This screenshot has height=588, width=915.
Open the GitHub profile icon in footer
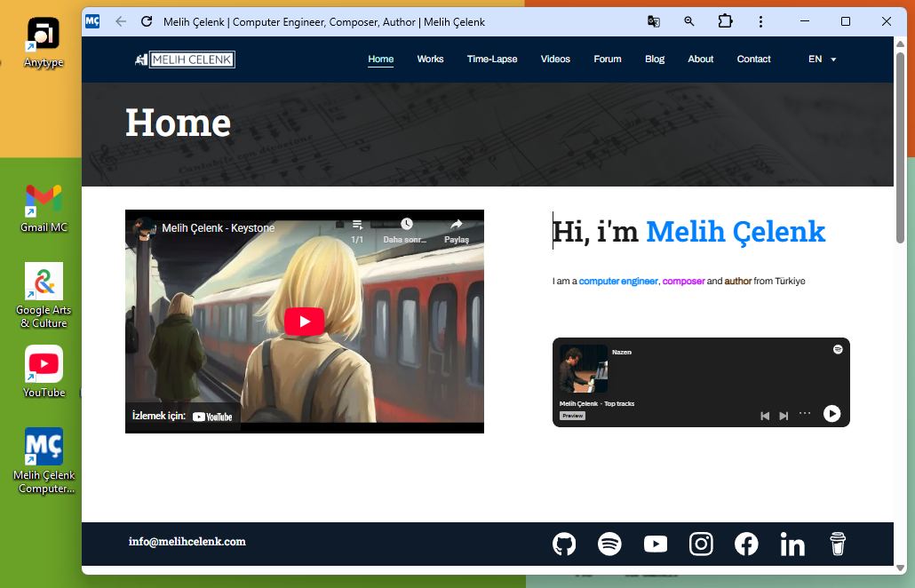click(x=564, y=544)
